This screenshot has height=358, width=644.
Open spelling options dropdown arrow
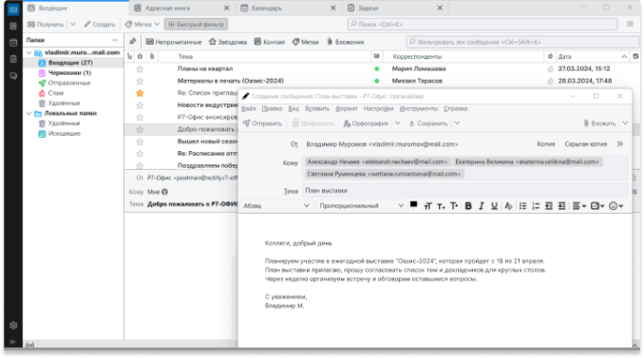(398, 123)
